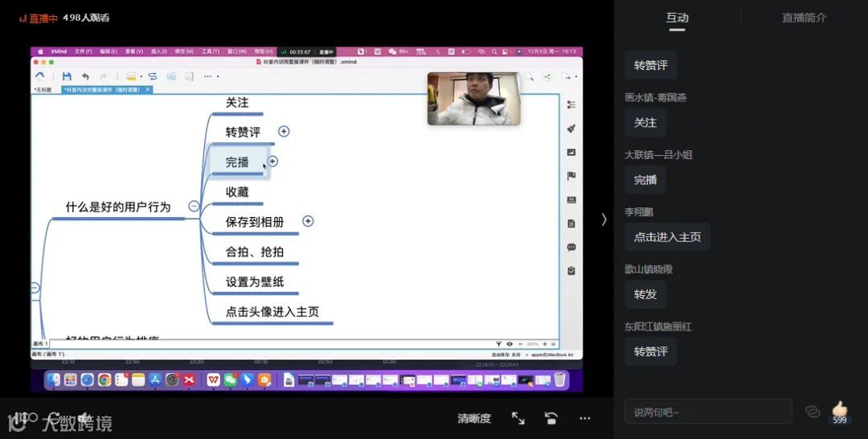
Task: Open the XMind 插入 menu
Action: [x=159, y=51]
